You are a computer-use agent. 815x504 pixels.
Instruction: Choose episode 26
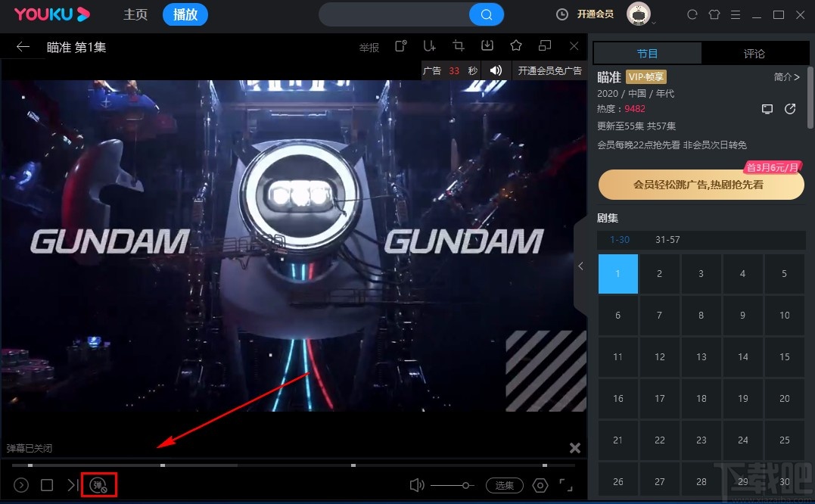tap(618, 481)
